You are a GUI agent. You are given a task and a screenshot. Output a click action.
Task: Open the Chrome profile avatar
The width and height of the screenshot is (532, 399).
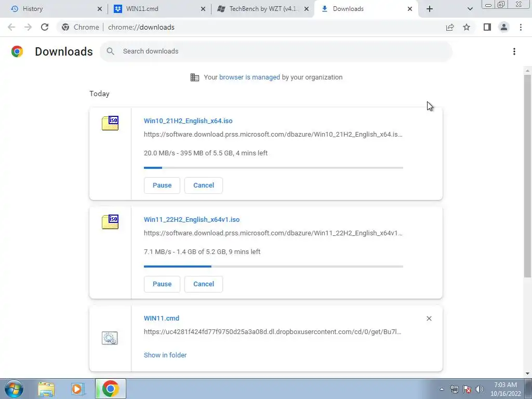[504, 27]
